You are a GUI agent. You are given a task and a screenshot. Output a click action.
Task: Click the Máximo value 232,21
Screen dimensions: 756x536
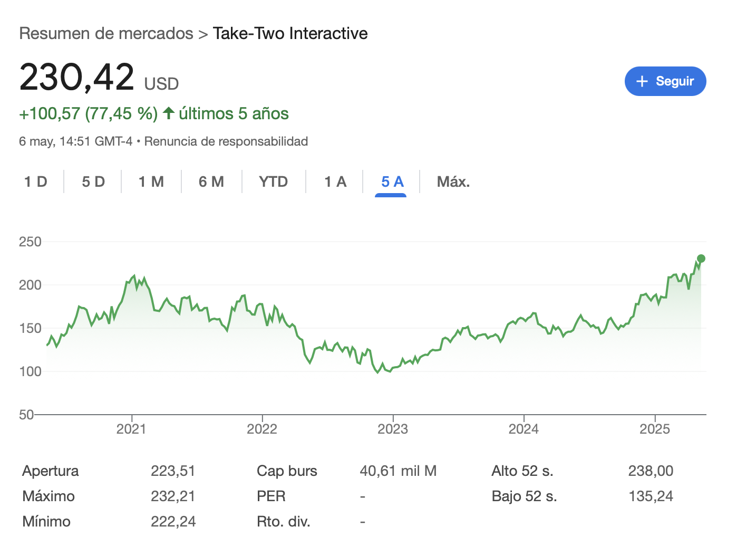(x=173, y=496)
